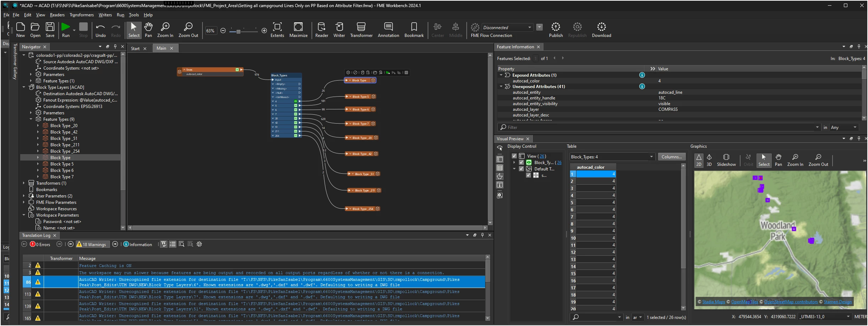This screenshot has height=326, width=868.
Task: Select row 10 in autocad_color table
Action: [x=593, y=238]
